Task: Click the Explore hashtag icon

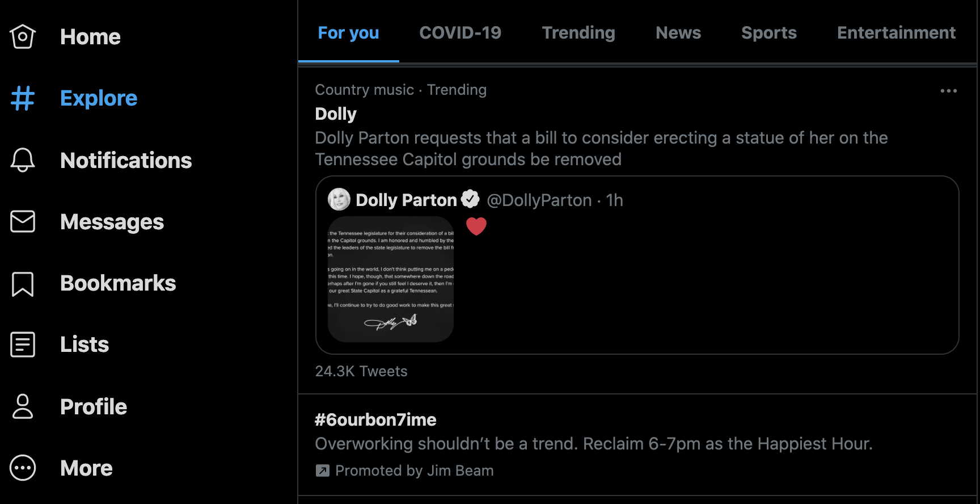Action: pos(23,98)
